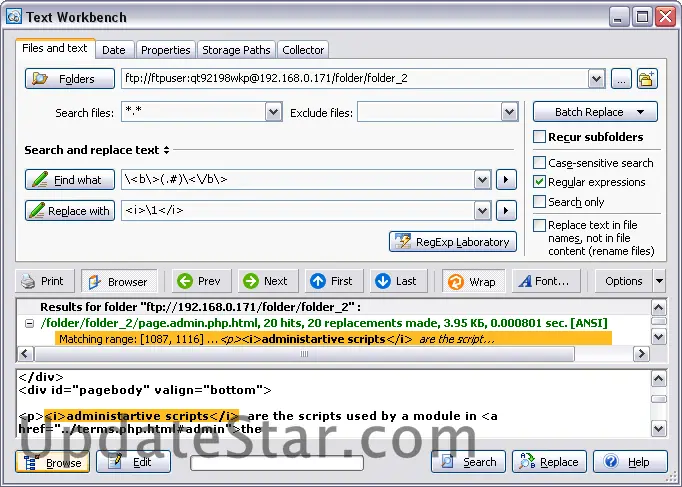Go to the Prev match

pyautogui.click(x=201, y=281)
